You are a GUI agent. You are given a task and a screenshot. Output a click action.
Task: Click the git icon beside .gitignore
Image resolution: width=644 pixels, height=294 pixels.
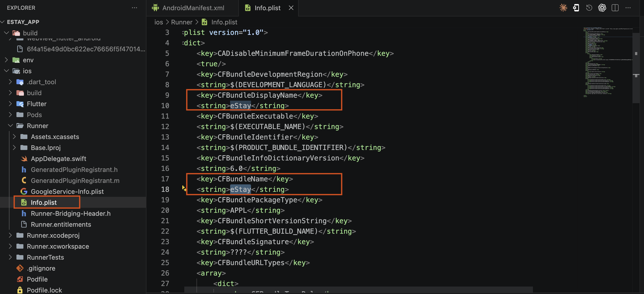(x=20, y=268)
